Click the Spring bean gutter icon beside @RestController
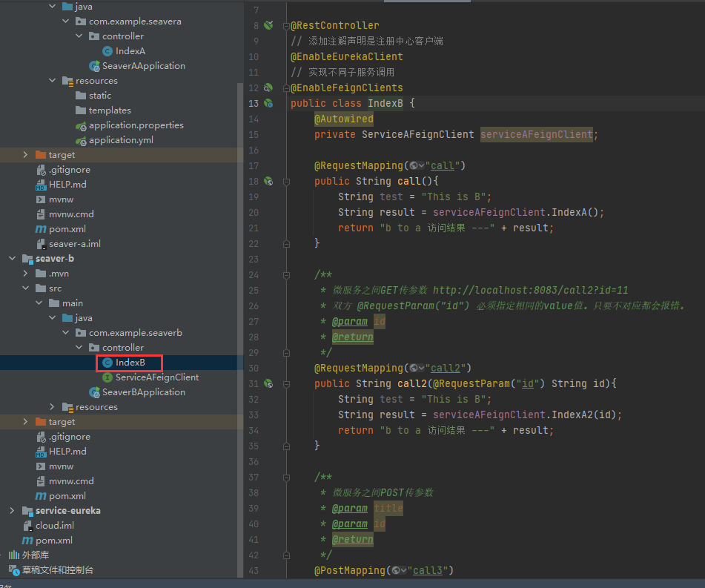 point(268,26)
